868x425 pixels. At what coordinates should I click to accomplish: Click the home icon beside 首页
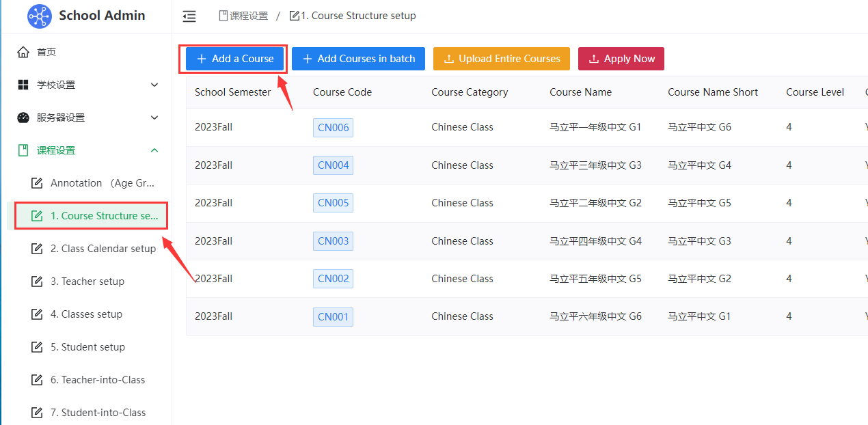[x=23, y=52]
